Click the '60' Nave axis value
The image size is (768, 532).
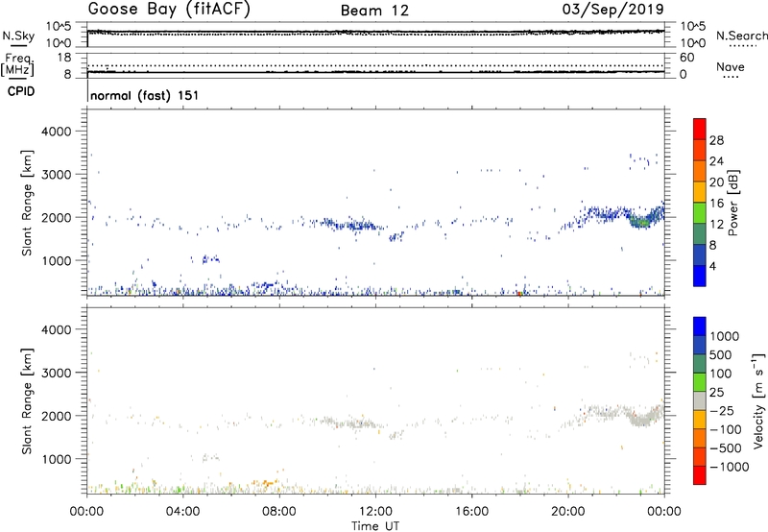(686, 58)
